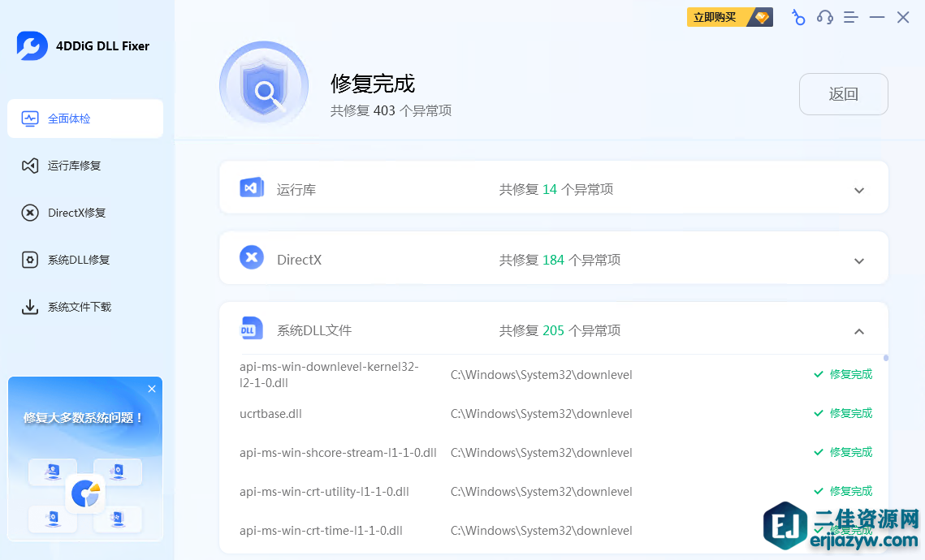This screenshot has height=560, width=925.
Task: Open the 系统DLL修复 sidebar section
Action: coord(85,260)
